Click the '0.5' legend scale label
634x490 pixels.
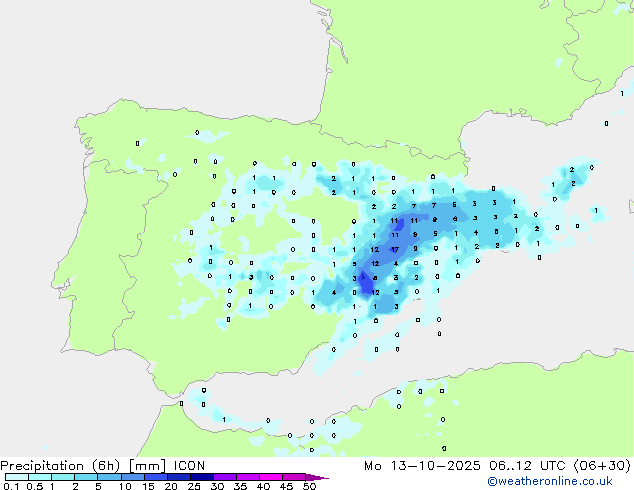tap(34, 486)
